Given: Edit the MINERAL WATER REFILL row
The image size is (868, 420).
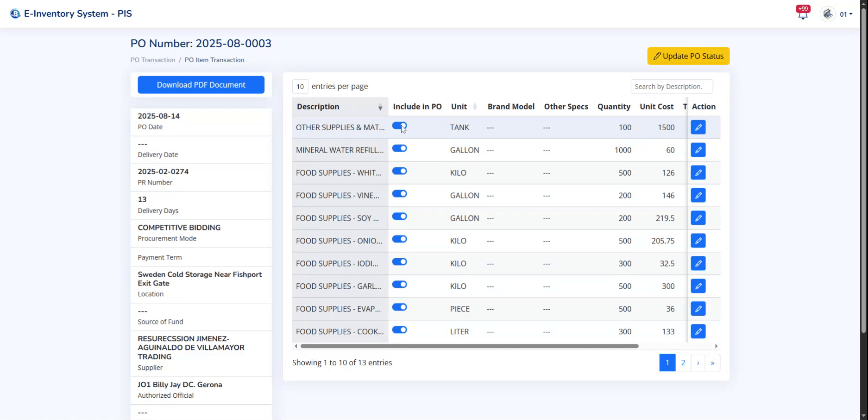Looking at the screenshot, I should [x=698, y=150].
